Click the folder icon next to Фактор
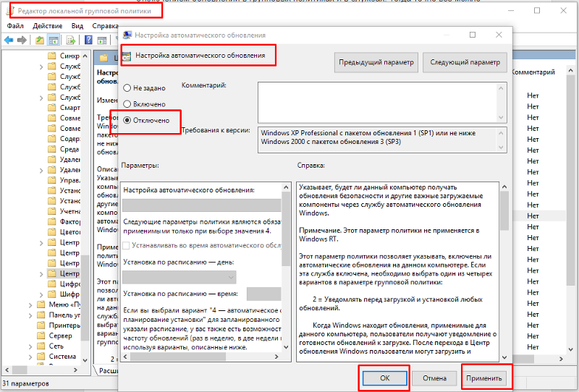This screenshot has height=392, width=579. pos(52,221)
